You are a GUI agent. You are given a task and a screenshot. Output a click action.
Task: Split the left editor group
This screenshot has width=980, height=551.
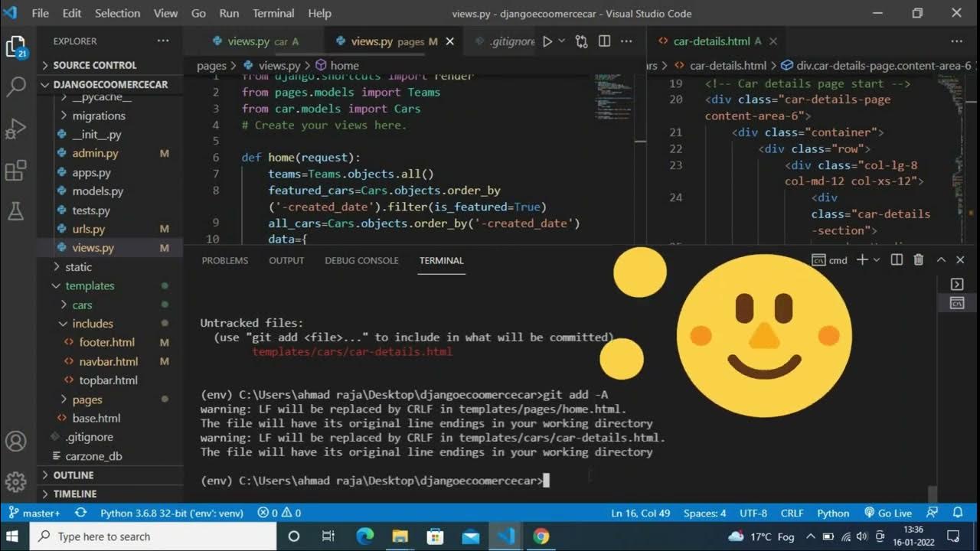coord(604,41)
